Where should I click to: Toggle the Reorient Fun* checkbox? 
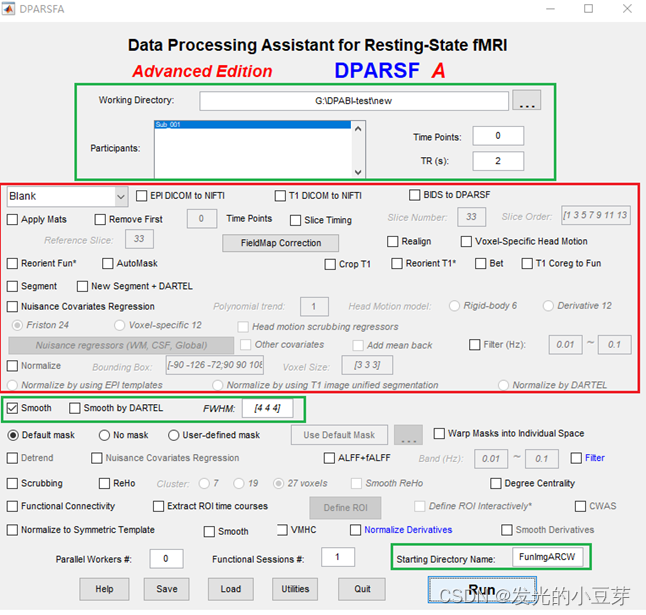click(12, 264)
